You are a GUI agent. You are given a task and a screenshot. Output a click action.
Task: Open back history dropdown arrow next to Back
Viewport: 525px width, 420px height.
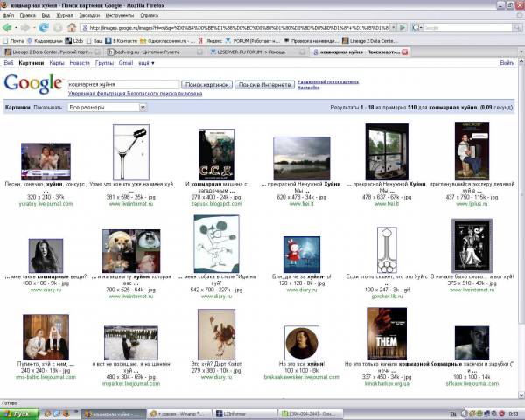(x=16, y=27)
